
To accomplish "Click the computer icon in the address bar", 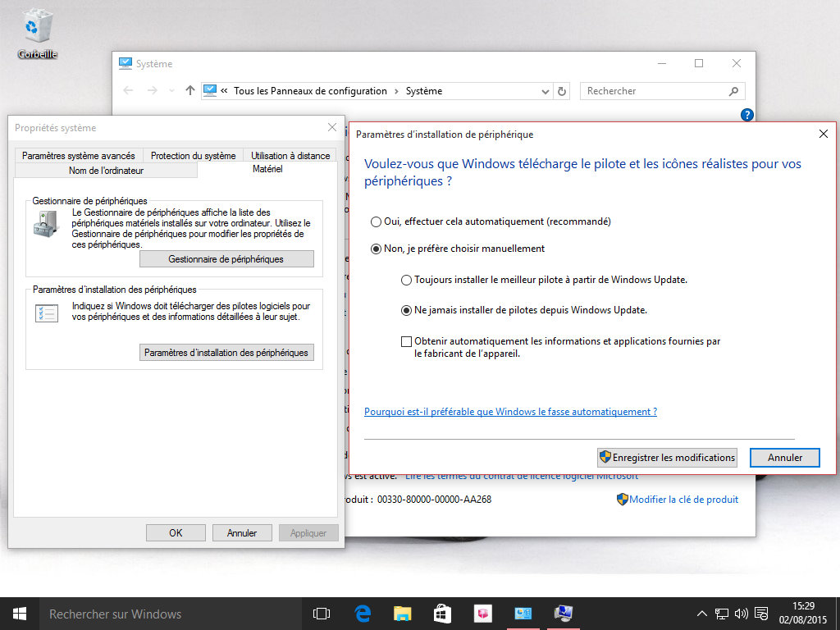I will tap(210, 91).
